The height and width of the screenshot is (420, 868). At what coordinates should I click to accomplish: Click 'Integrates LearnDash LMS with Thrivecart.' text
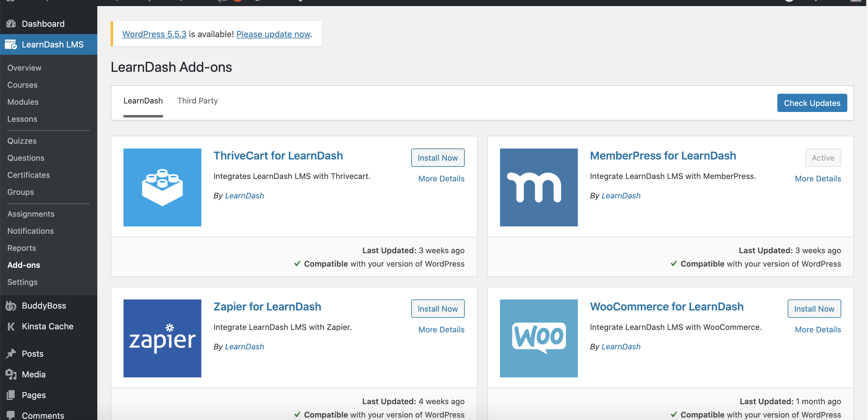(x=292, y=176)
